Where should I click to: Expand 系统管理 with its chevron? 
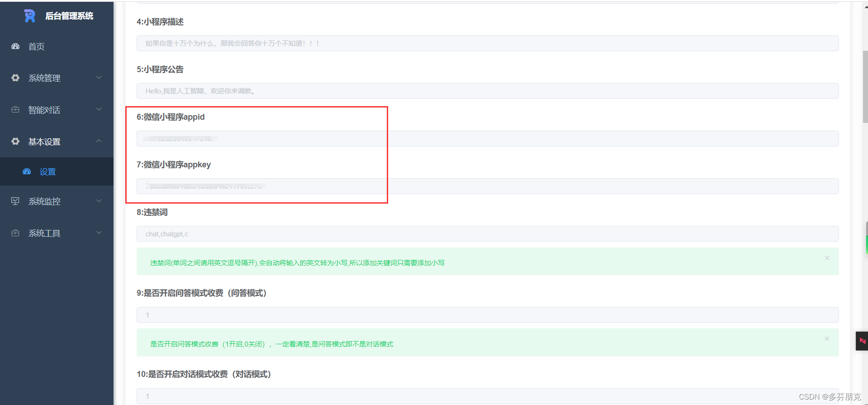[x=99, y=78]
